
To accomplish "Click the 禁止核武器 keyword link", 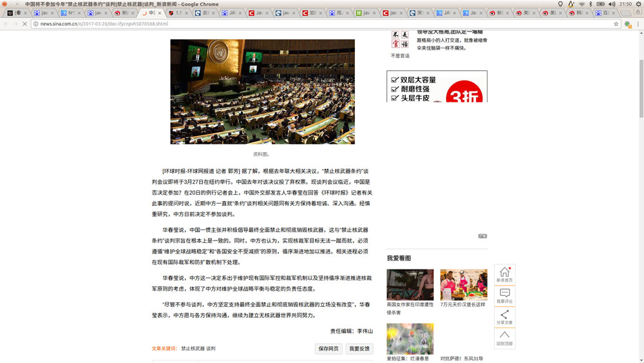I will point(193,349).
